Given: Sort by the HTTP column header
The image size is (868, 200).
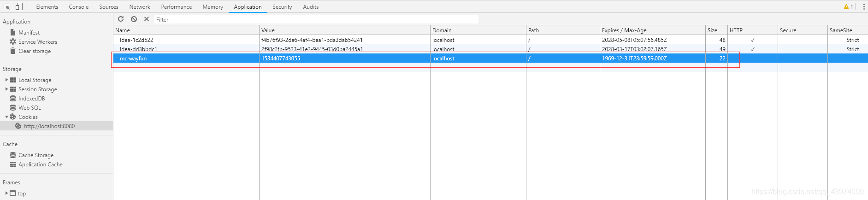Looking at the screenshot, I should pyautogui.click(x=753, y=30).
